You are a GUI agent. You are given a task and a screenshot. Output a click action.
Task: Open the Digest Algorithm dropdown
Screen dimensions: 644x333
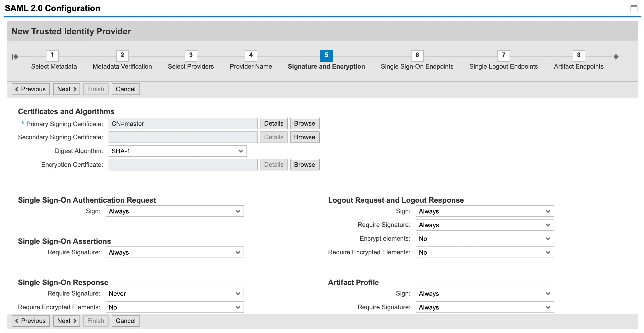(x=178, y=151)
